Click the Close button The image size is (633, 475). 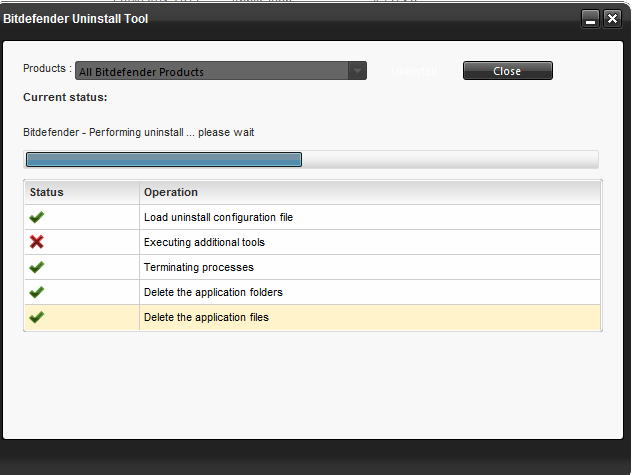(507, 71)
